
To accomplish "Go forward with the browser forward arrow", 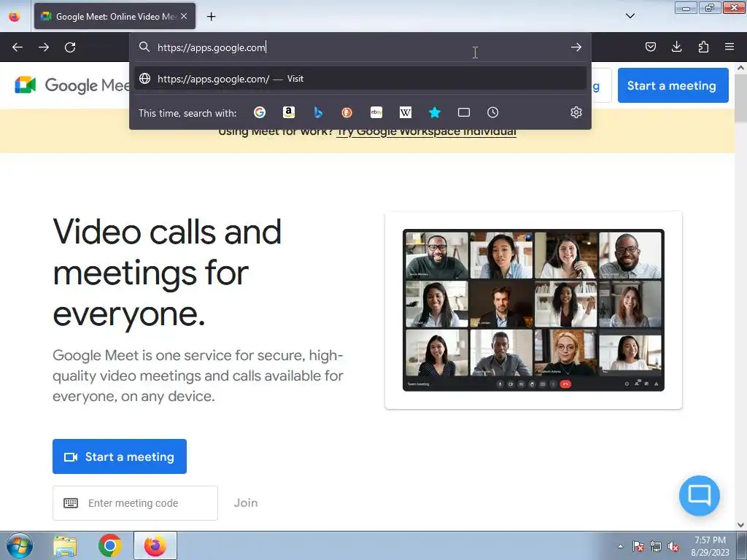I will tap(44, 47).
